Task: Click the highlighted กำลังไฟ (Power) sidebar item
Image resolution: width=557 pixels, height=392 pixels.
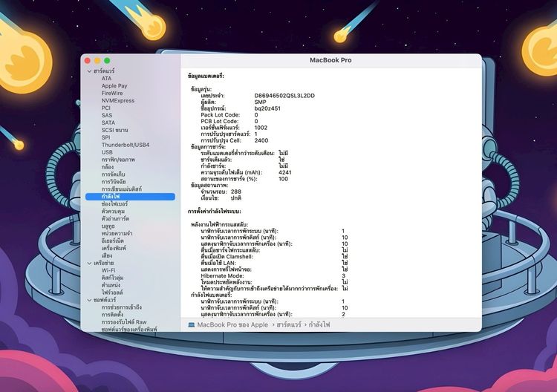Action: point(131,196)
